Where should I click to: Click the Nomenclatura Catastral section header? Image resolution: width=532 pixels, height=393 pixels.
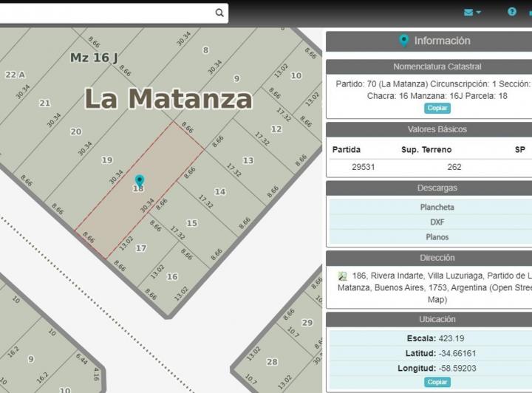(437, 66)
